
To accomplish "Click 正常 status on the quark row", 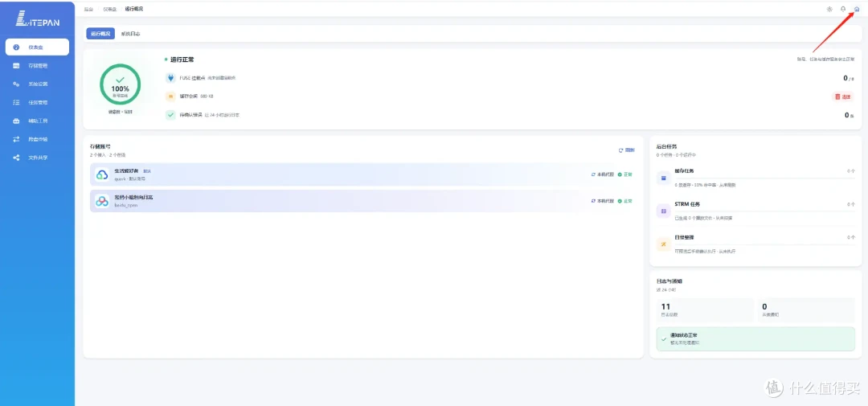I will pos(625,174).
